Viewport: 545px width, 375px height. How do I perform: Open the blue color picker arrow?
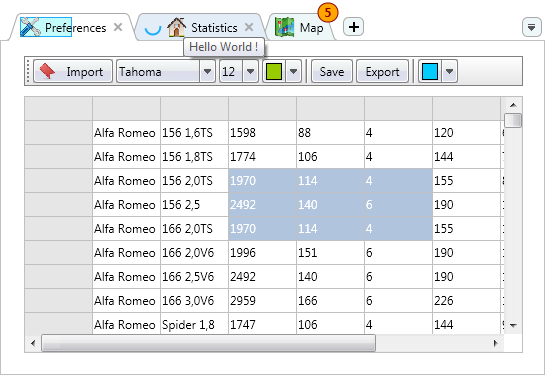449,71
